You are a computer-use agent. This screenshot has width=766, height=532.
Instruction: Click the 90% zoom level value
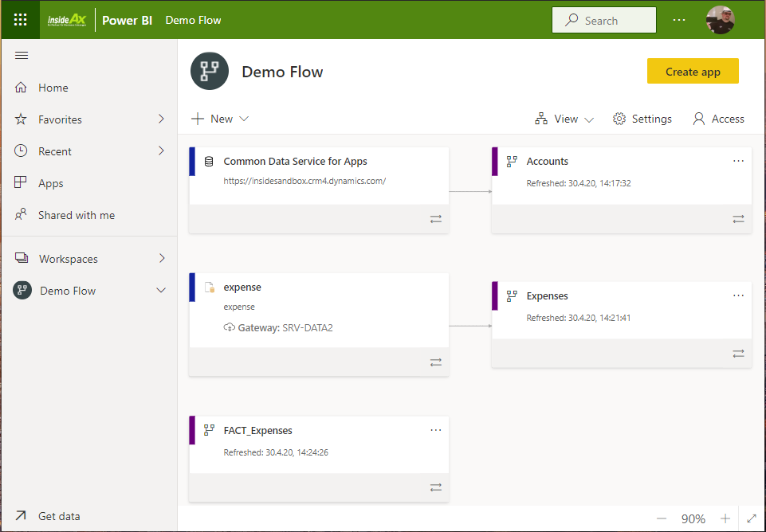click(693, 518)
